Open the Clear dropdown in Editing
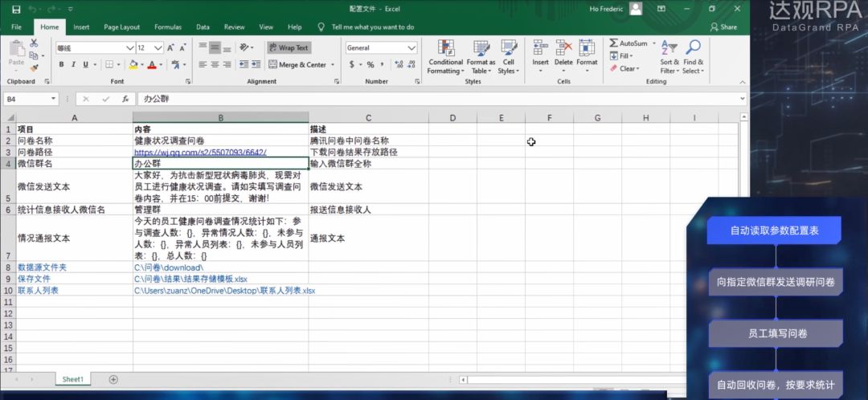The width and height of the screenshot is (868, 400). click(624, 68)
